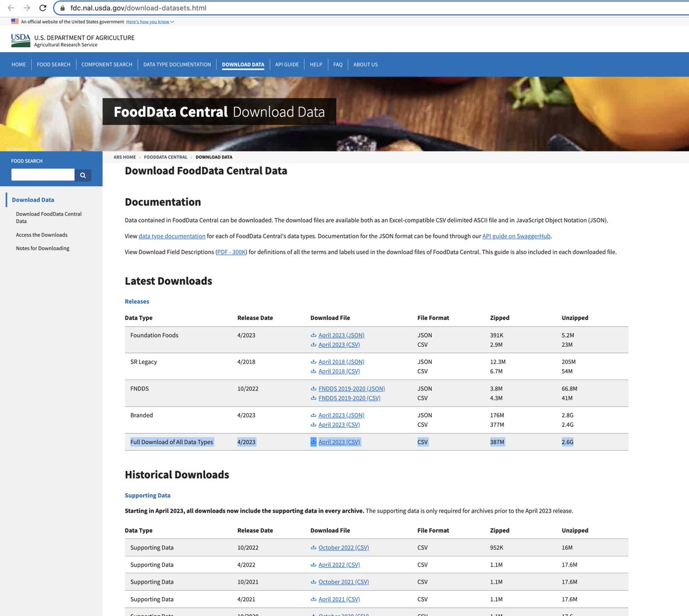689x616 pixels.
Task: Click the browser address bar URL
Action: tap(138, 8)
